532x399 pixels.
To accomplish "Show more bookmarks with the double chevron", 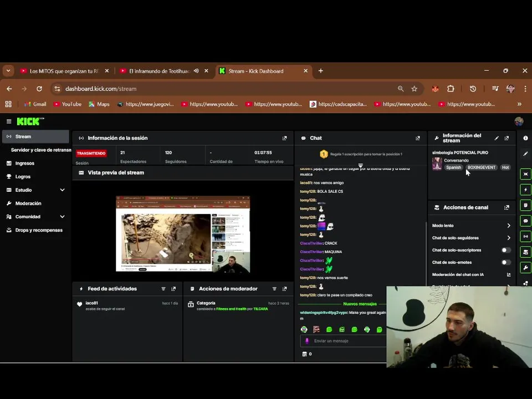I will (519, 104).
